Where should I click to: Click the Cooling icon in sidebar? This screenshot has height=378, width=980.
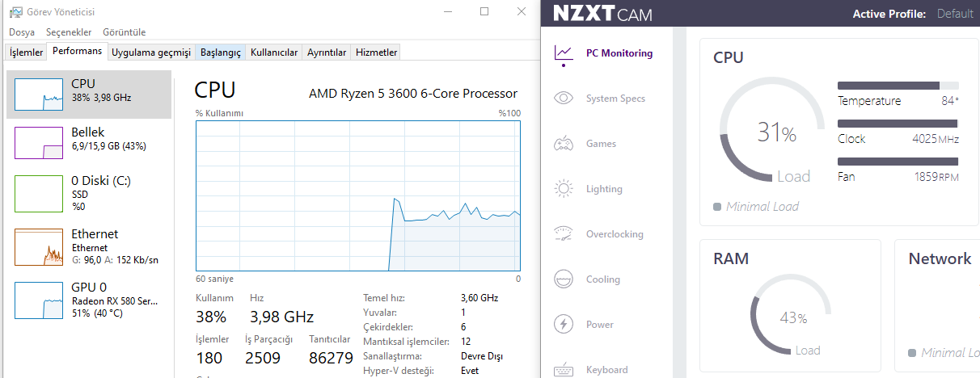tap(564, 279)
